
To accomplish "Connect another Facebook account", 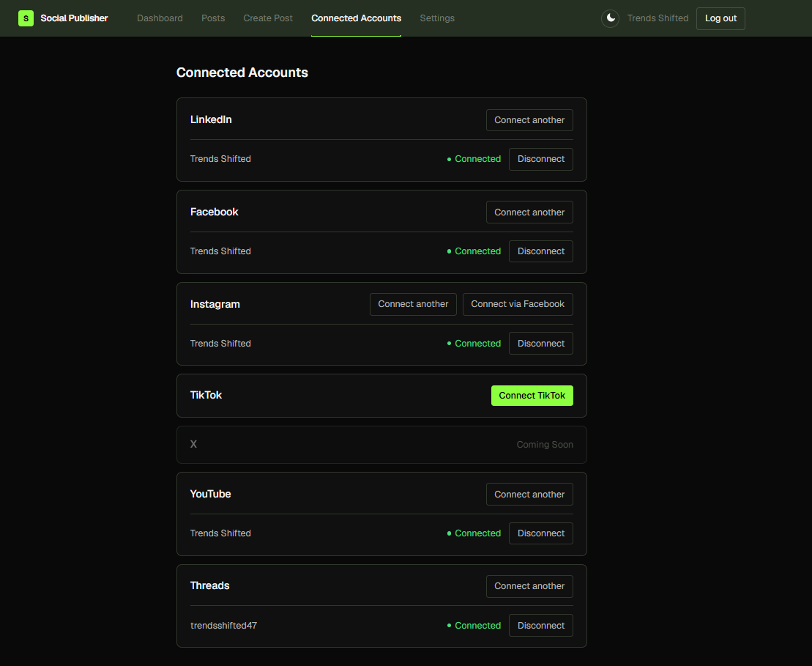I will 529,212.
